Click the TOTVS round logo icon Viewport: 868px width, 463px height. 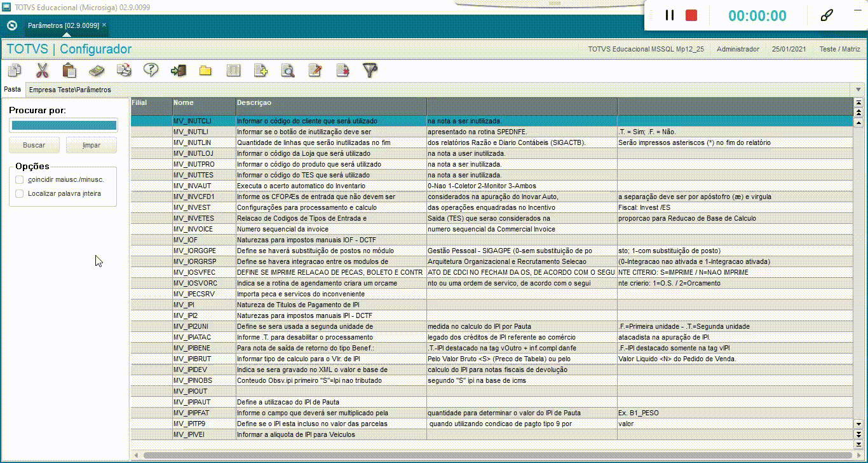pos(11,25)
